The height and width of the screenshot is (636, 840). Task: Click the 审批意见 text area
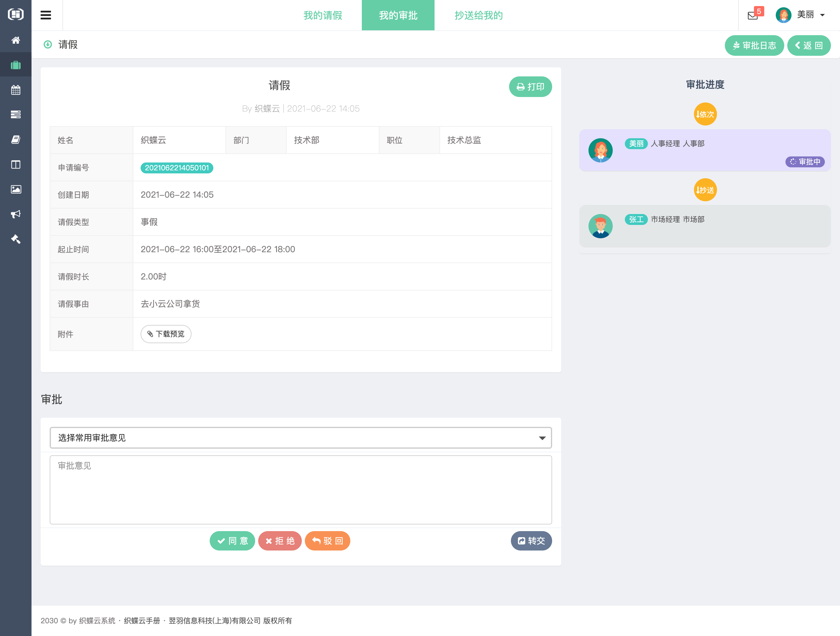point(300,489)
